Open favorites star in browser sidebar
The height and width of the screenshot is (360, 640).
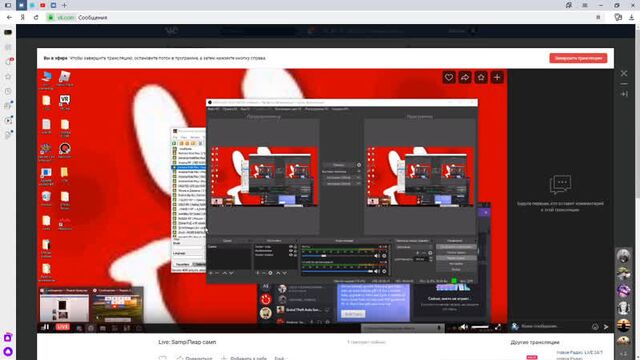click(8, 76)
